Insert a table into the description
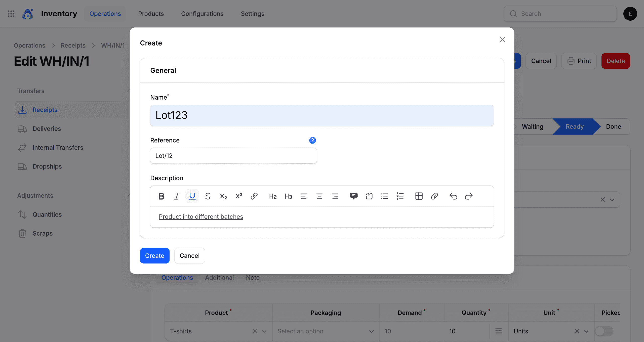This screenshot has width=644, height=342. coord(419,196)
